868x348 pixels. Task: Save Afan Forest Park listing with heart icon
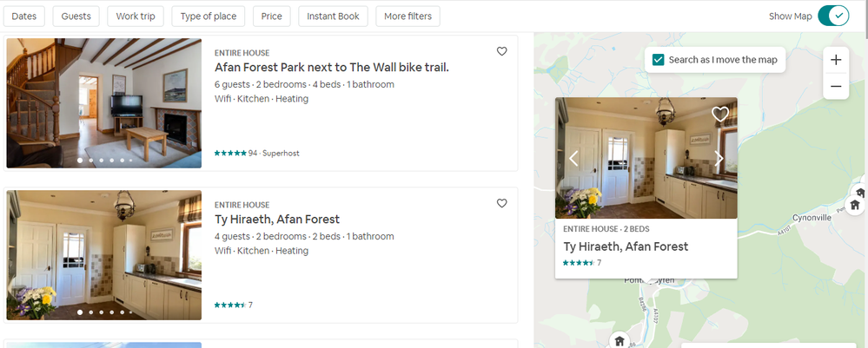point(501,52)
